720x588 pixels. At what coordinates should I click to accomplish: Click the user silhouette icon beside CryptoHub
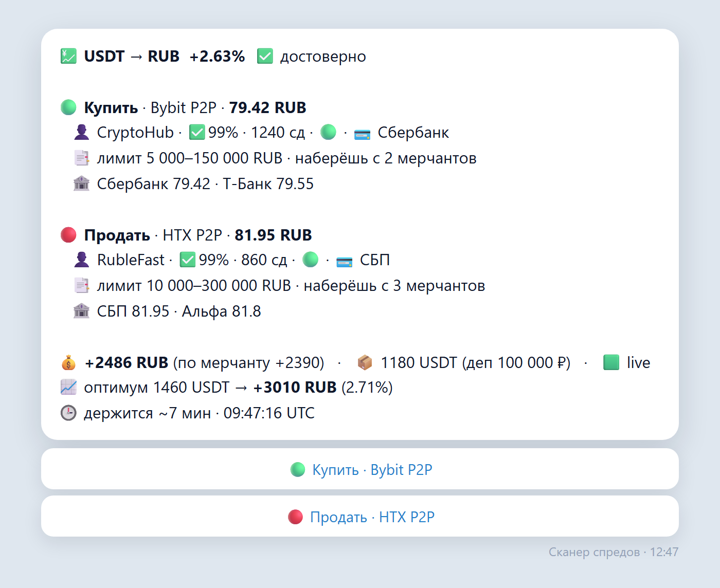click(81, 132)
